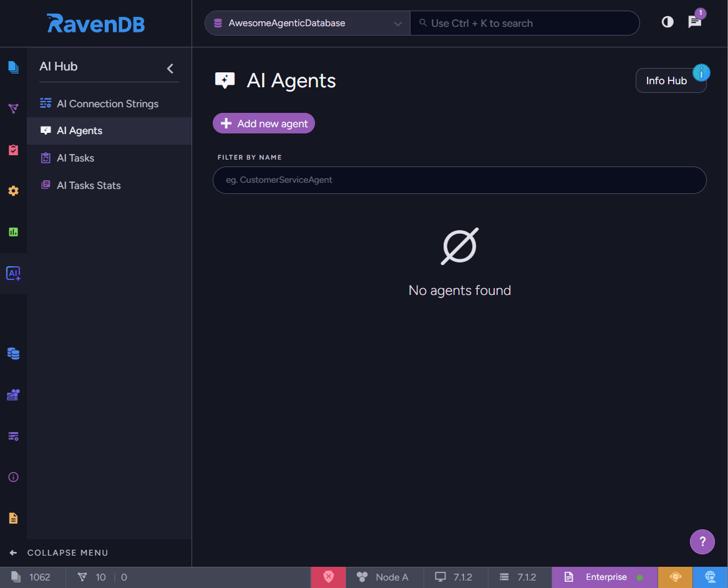Click the client version 7.1.2 monitor entry
The width and height of the screenshot is (728, 588).
click(x=454, y=577)
